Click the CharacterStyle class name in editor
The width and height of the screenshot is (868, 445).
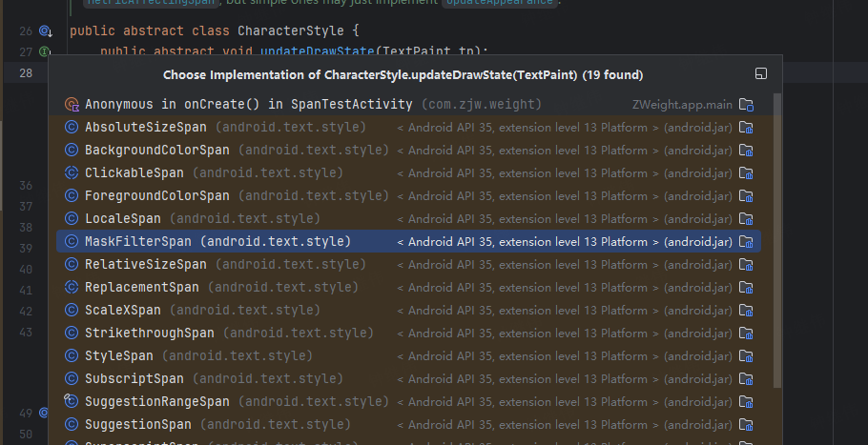click(x=291, y=30)
